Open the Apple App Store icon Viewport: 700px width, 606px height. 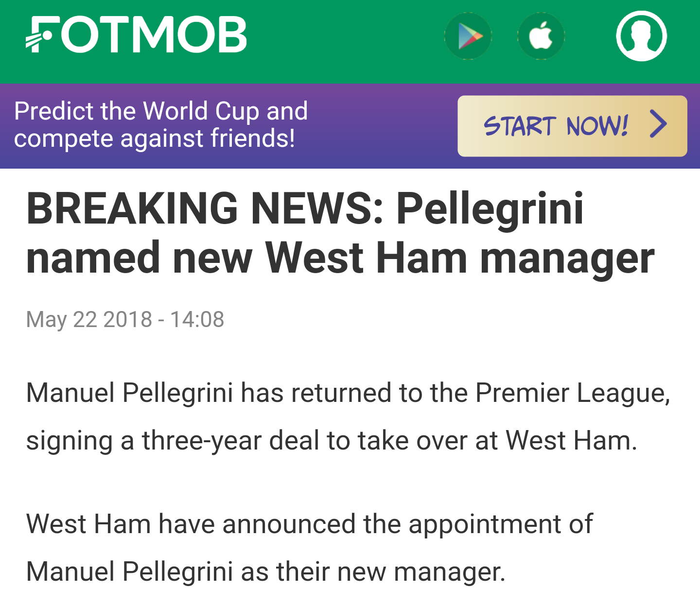pyautogui.click(x=541, y=36)
